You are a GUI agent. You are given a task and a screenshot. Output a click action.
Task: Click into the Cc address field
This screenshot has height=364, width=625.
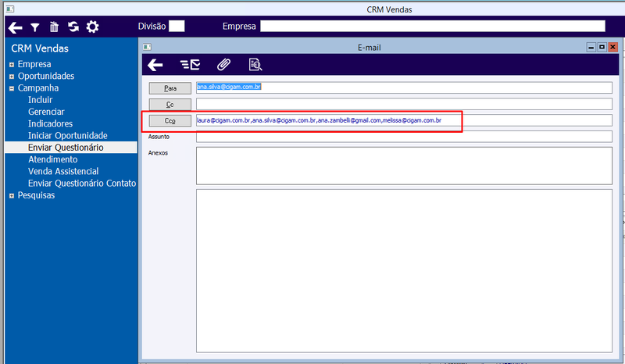coord(404,104)
